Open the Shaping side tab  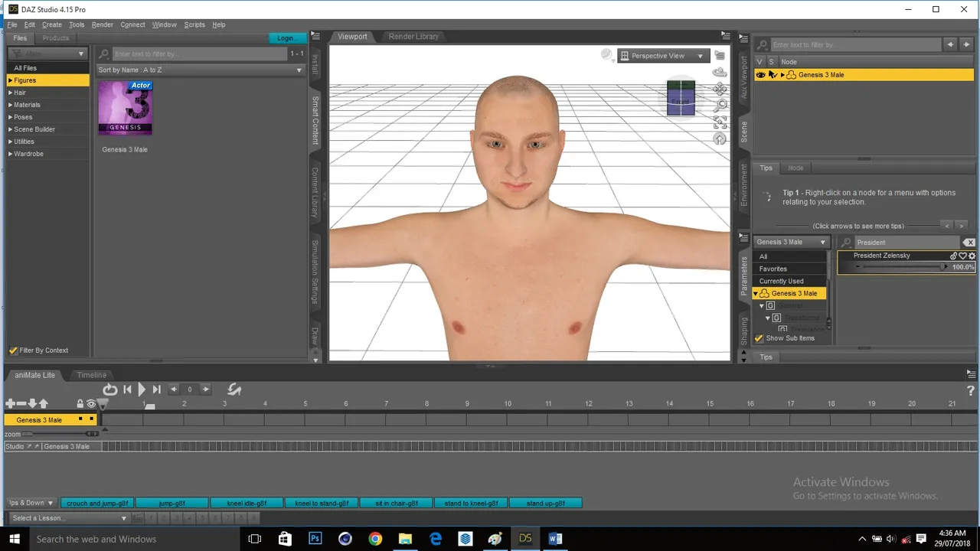click(743, 331)
